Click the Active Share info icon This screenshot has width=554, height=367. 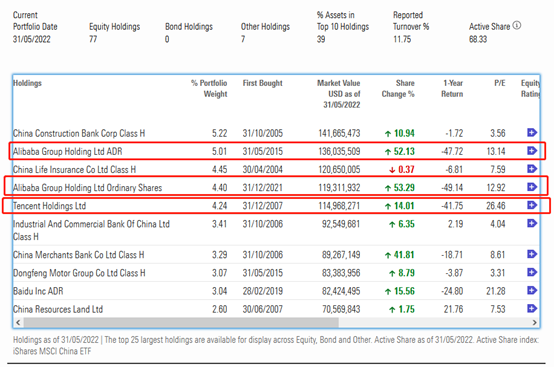pyautogui.click(x=517, y=25)
